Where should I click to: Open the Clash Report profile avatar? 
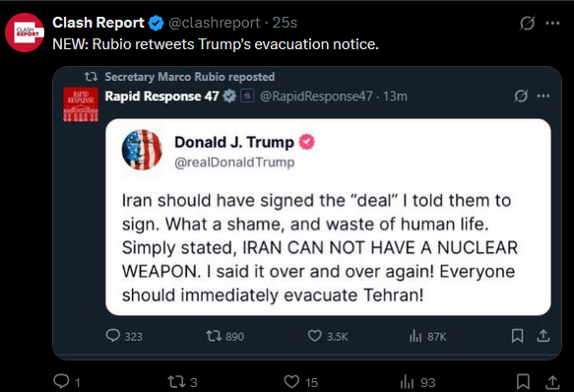click(25, 33)
